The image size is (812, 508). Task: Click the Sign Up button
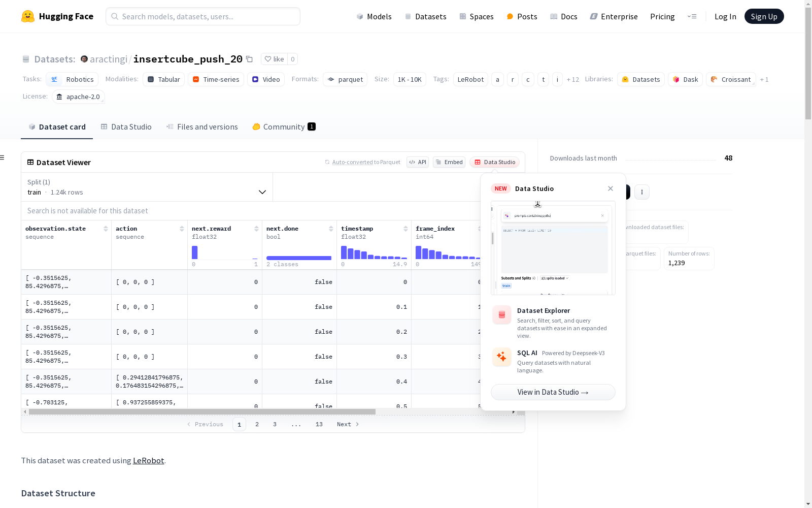764,16
